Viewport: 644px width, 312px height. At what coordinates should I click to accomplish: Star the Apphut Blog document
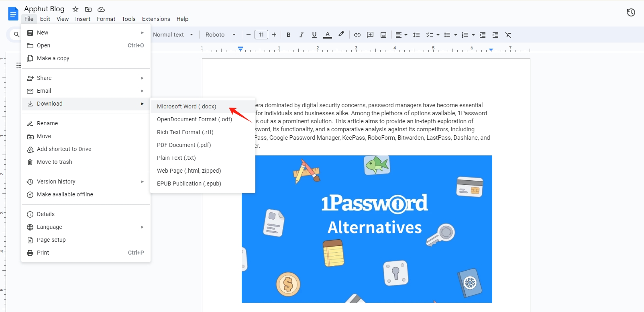coord(75,9)
